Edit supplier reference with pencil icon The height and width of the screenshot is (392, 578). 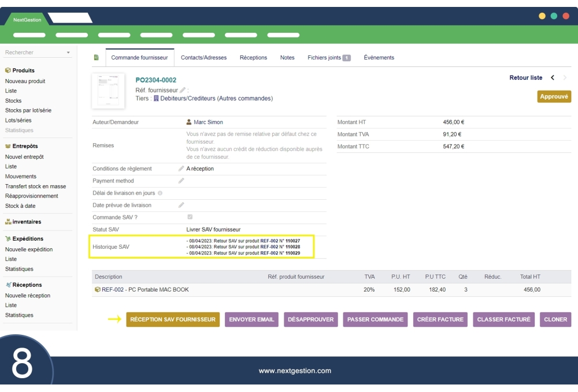[183, 90]
